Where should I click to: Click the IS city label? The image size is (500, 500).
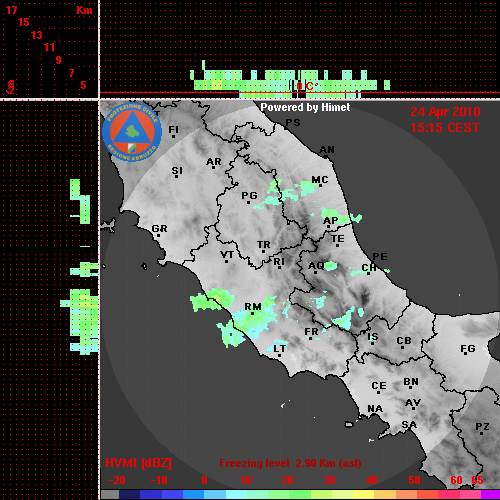click(x=373, y=337)
